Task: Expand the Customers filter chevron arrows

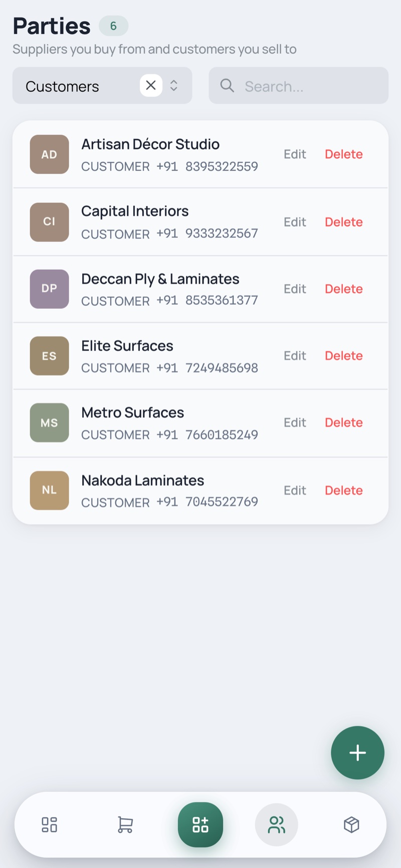Action: point(174,85)
